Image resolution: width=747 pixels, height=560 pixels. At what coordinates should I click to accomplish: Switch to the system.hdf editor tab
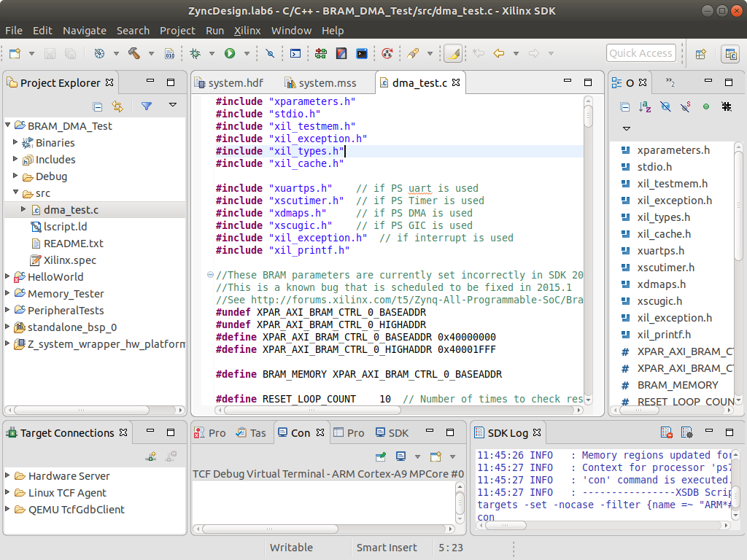pyautogui.click(x=230, y=83)
